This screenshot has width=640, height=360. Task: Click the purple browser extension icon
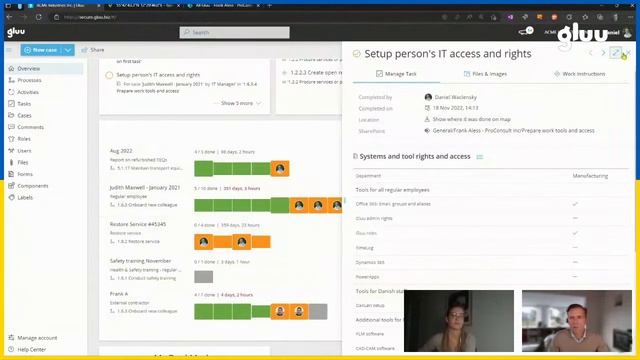pos(510,17)
